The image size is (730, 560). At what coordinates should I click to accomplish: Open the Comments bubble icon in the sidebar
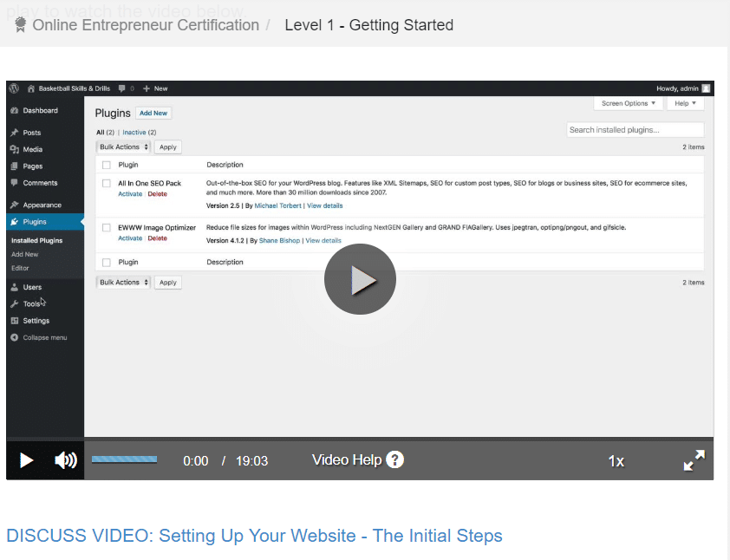coord(15,183)
